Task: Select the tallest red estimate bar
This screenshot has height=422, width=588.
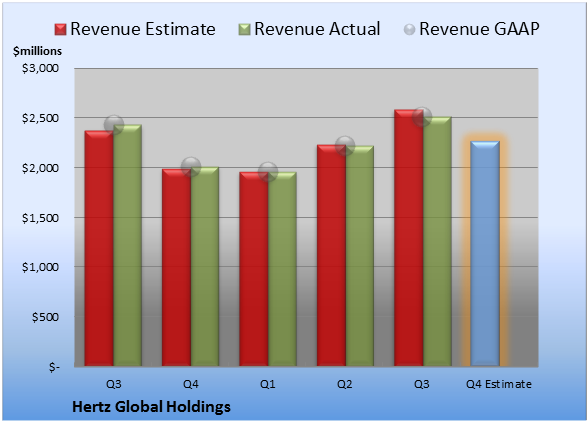Action: (x=409, y=238)
